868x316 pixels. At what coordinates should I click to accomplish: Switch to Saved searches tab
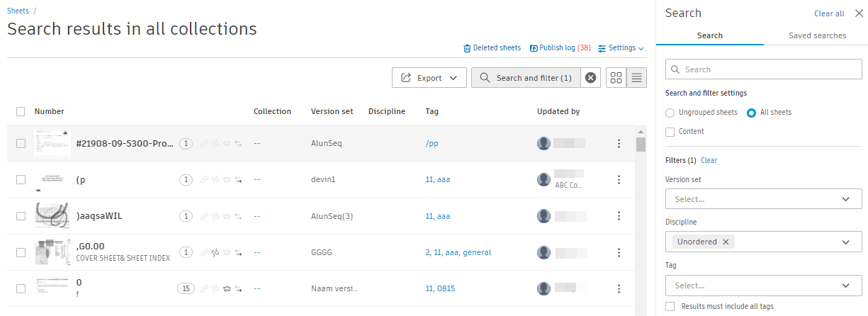tap(817, 35)
